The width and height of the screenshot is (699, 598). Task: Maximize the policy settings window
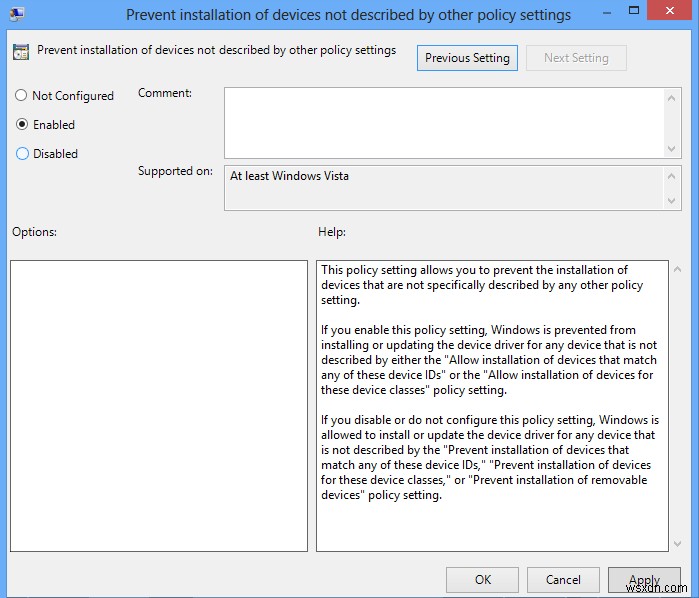click(633, 11)
